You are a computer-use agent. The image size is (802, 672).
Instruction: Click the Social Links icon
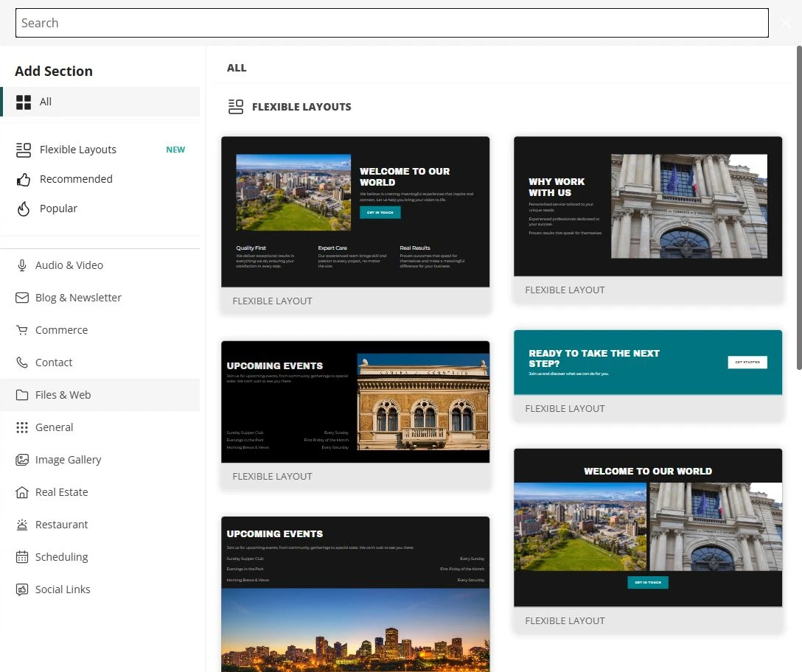22,589
